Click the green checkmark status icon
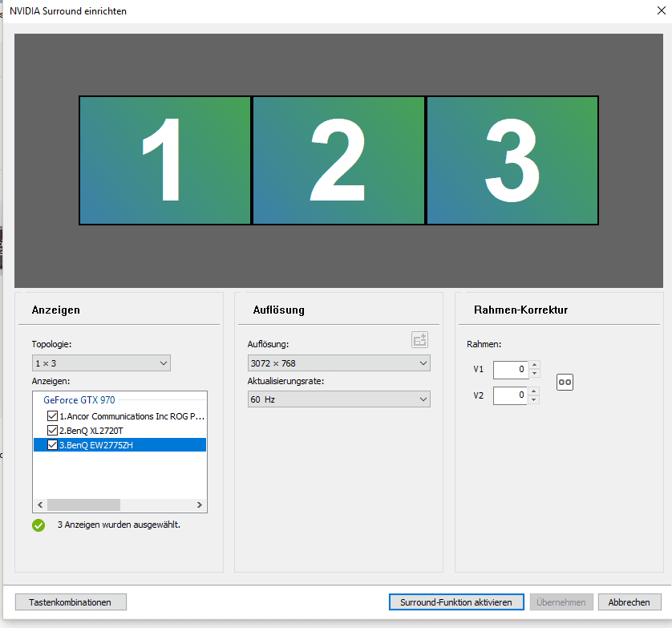Viewport: 672px width, 628px height. coord(38,525)
